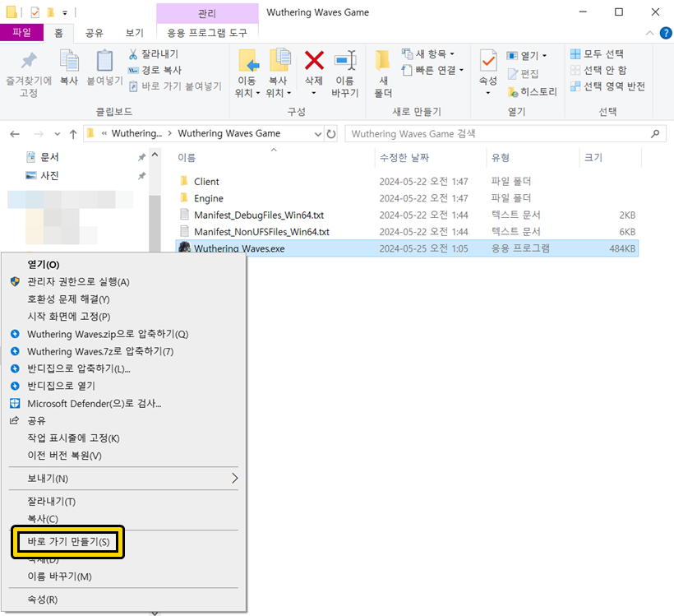Click the quick access toolbar properties checkmark
This screenshot has width=674, height=616.
pos(35,12)
